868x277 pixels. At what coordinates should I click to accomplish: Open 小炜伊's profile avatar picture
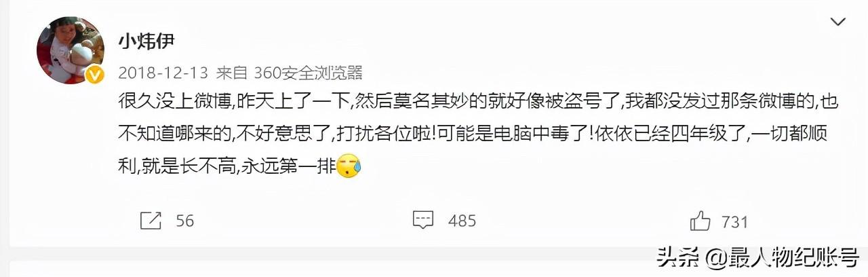coord(70,50)
